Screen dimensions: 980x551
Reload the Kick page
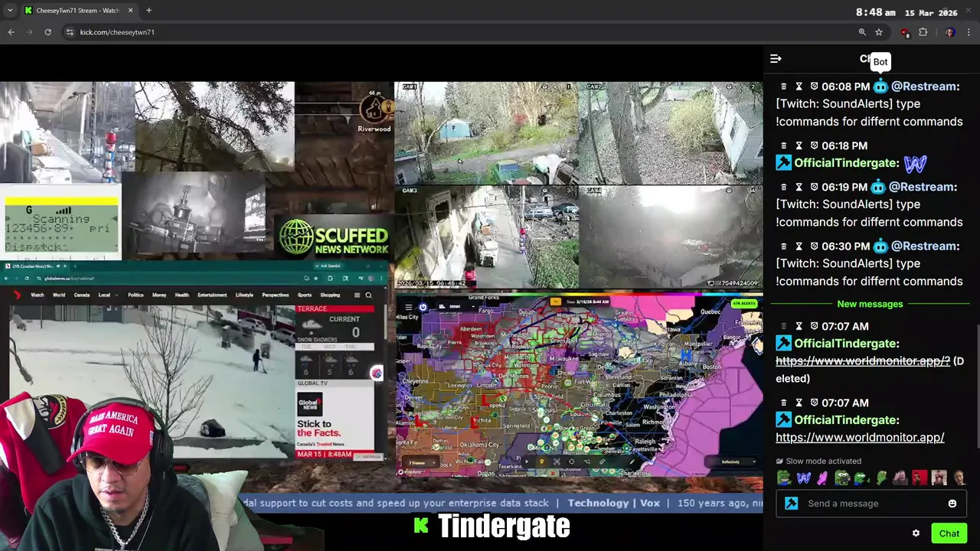(47, 32)
